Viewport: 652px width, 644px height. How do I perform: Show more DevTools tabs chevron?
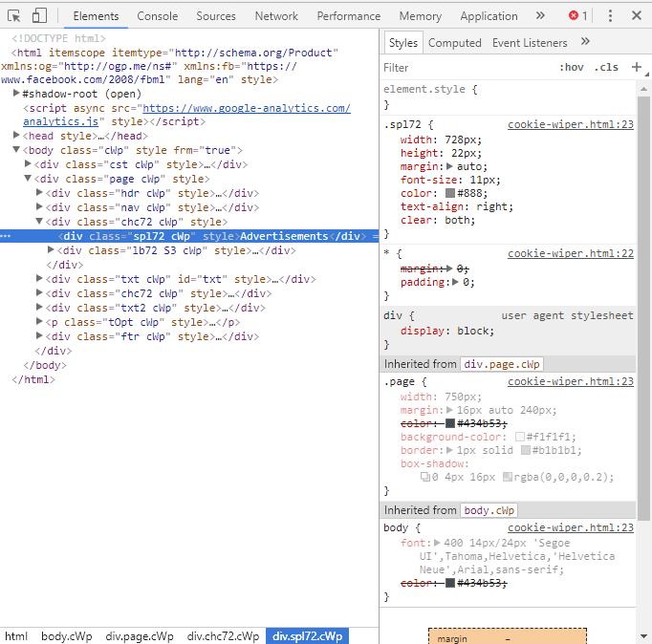540,16
